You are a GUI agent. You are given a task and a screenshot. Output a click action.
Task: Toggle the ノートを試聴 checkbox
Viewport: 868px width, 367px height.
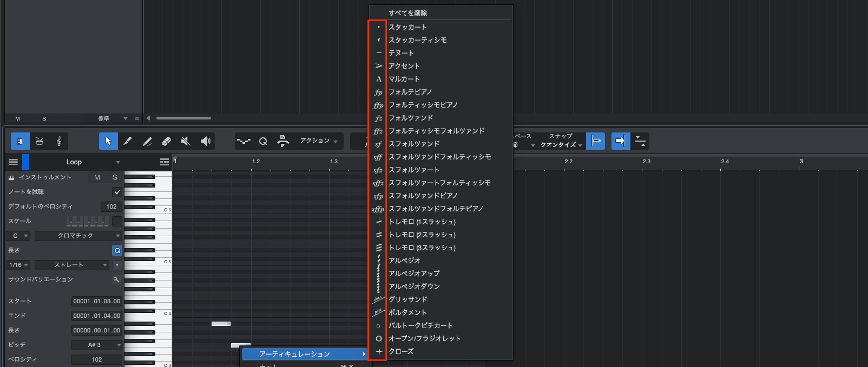[x=117, y=192]
